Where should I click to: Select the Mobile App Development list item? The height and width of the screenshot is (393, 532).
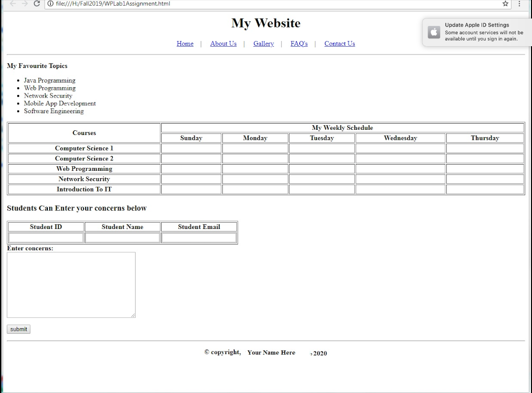tap(60, 103)
